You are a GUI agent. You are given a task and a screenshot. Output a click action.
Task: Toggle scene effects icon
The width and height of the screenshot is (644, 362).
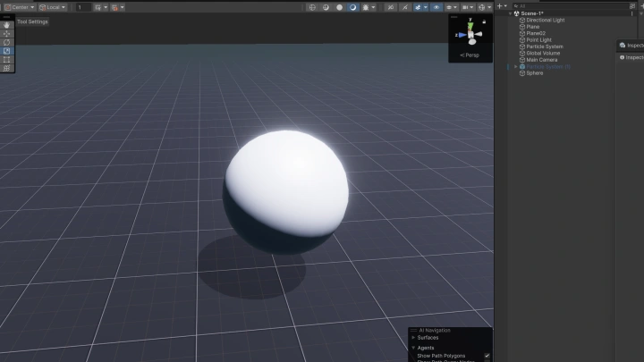coord(418,7)
